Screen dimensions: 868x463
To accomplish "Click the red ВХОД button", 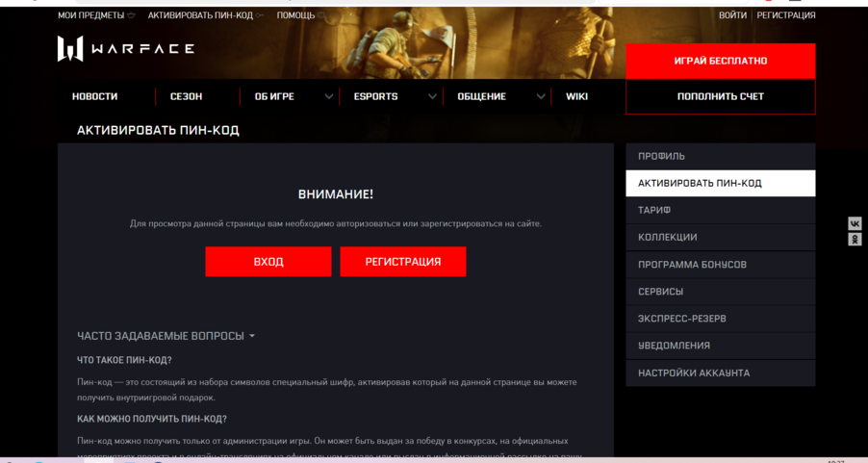I will (x=268, y=262).
